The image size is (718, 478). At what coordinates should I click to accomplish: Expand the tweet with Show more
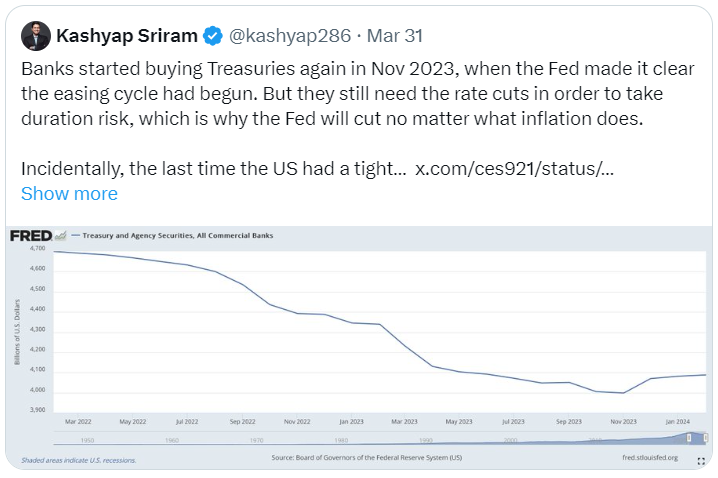tap(69, 193)
